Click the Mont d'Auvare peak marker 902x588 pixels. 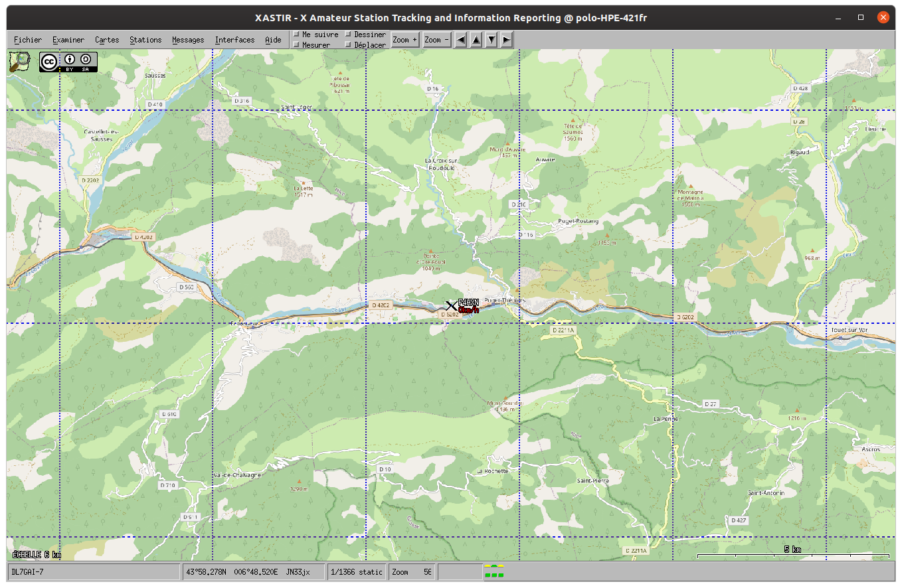508,143
